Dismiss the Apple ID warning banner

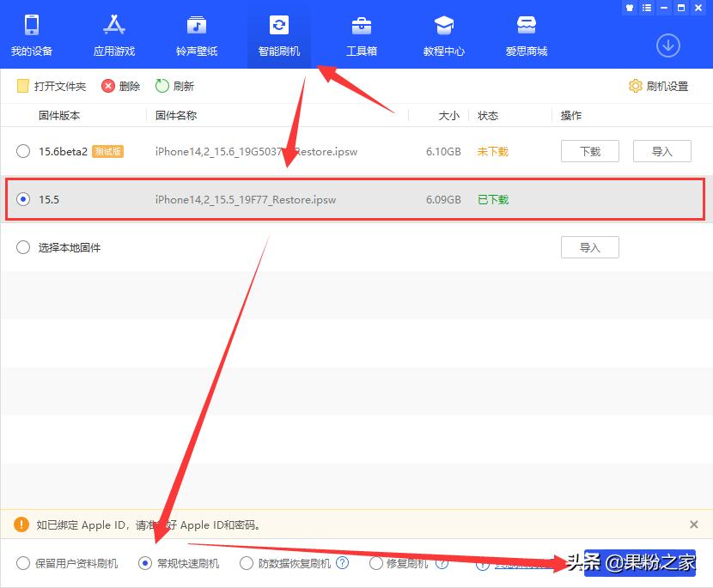click(x=694, y=524)
